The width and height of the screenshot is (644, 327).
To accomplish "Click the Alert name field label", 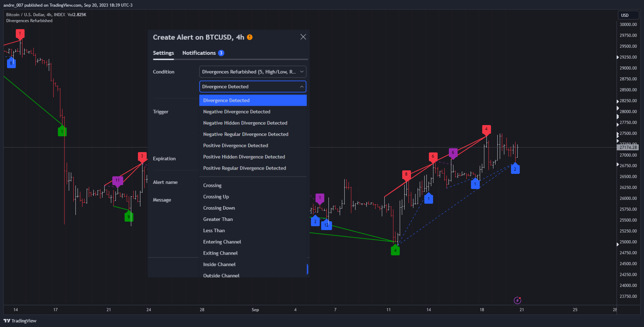I will (x=165, y=182).
